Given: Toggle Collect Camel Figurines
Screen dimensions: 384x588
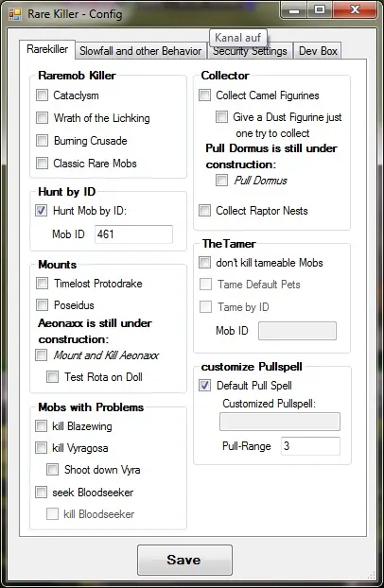Looking at the screenshot, I should (204, 95).
